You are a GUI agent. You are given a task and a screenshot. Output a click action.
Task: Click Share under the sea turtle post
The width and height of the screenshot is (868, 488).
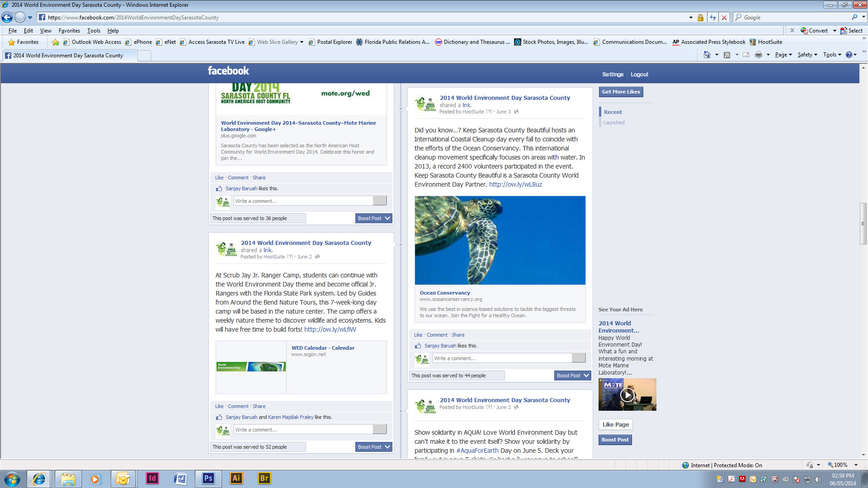click(458, 335)
